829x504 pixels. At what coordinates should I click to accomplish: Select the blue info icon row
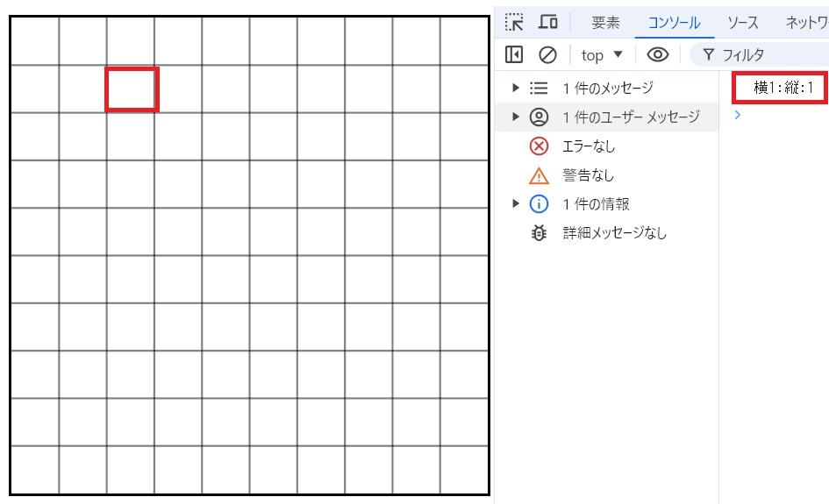click(606, 204)
